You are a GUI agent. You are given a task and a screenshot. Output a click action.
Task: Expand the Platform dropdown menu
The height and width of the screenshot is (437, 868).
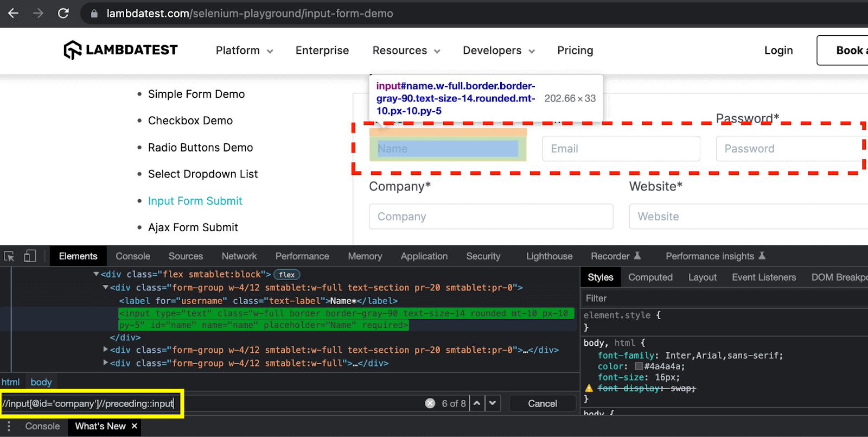click(244, 50)
